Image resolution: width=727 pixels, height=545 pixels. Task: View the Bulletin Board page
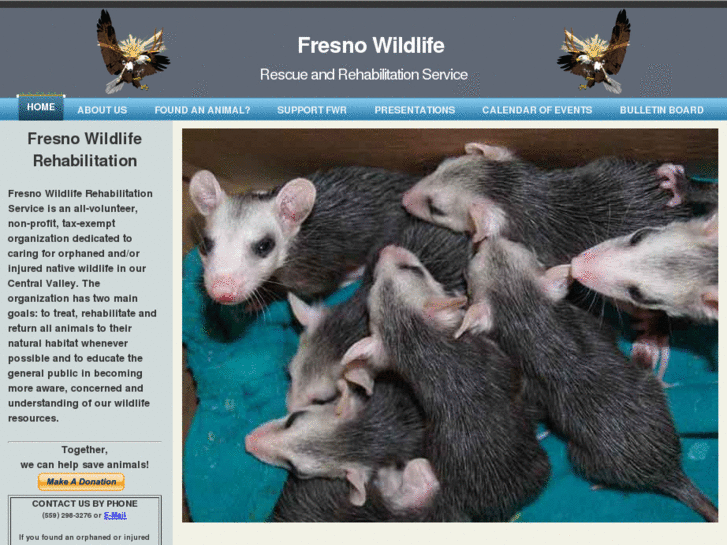662,110
